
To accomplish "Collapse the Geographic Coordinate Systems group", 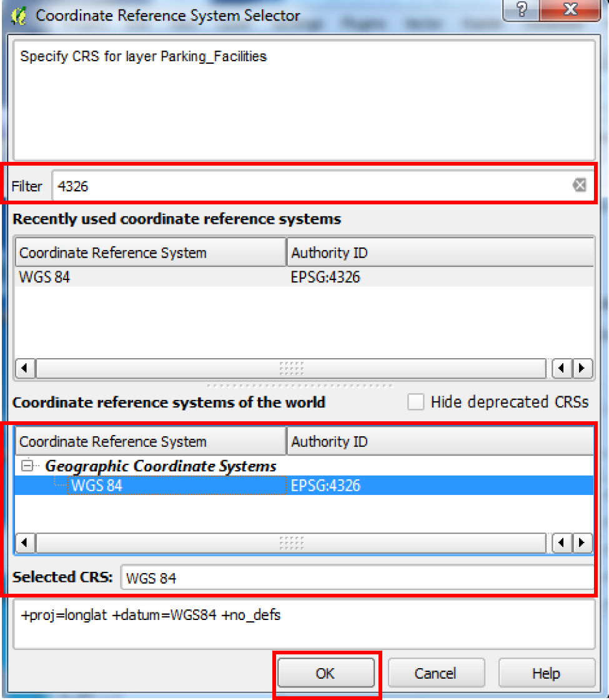I will [27, 466].
